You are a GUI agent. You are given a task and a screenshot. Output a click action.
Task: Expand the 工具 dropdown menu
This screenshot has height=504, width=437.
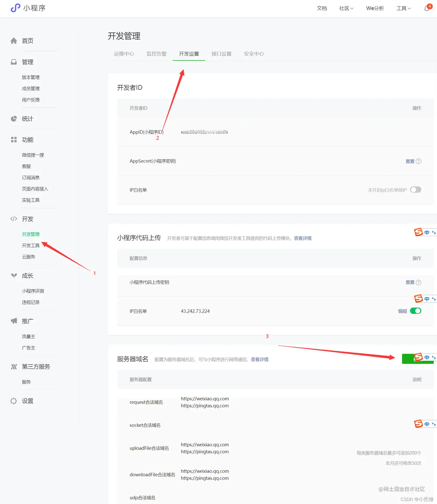pos(403,8)
